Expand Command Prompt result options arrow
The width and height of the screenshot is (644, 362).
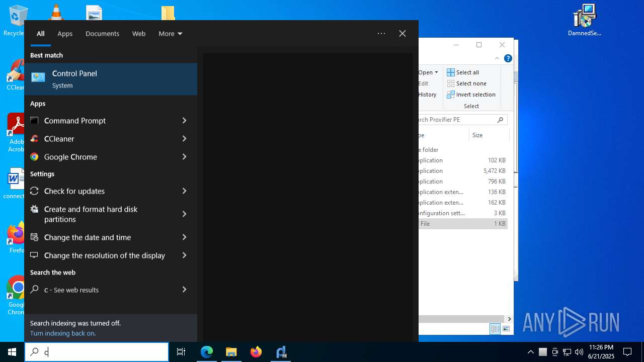click(184, 121)
